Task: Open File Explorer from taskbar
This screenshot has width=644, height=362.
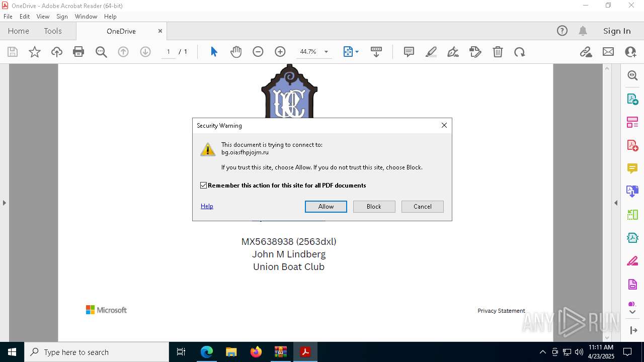Action: pos(231,352)
